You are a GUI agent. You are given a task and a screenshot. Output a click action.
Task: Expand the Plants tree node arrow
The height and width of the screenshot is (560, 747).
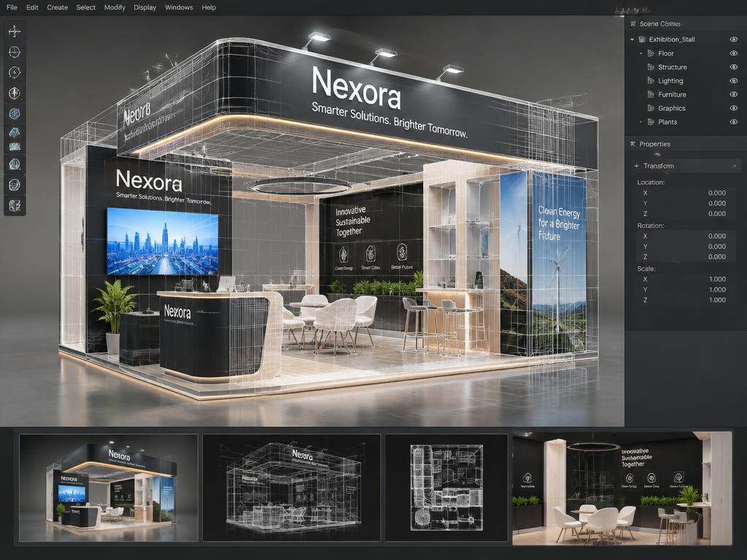pos(640,122)
